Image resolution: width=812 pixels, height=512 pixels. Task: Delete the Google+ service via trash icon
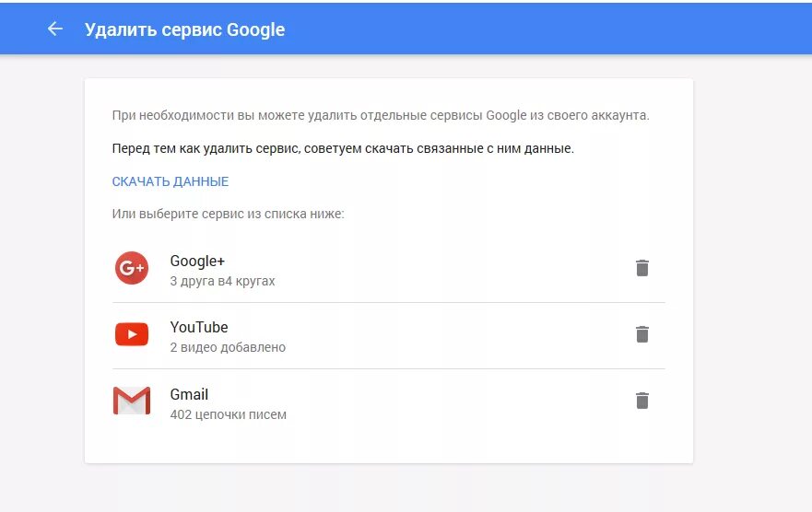coord(642,268)
